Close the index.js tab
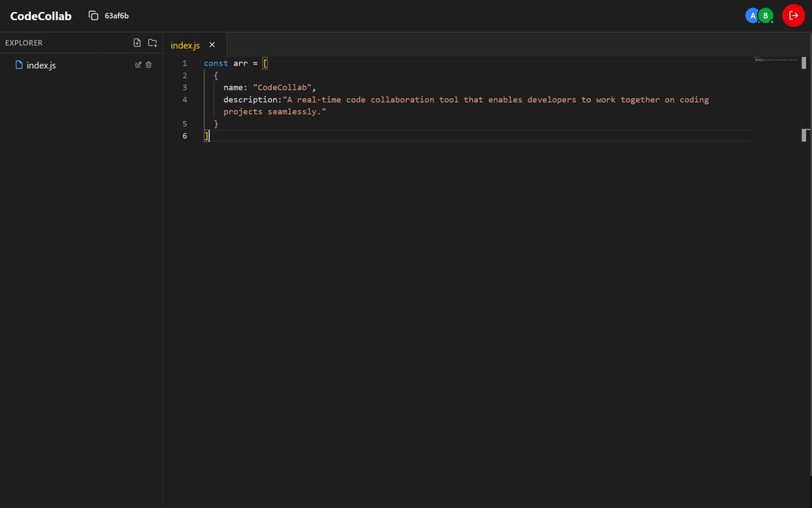The width and height of the screenshot is (812, 508). (x=211, y=44)
